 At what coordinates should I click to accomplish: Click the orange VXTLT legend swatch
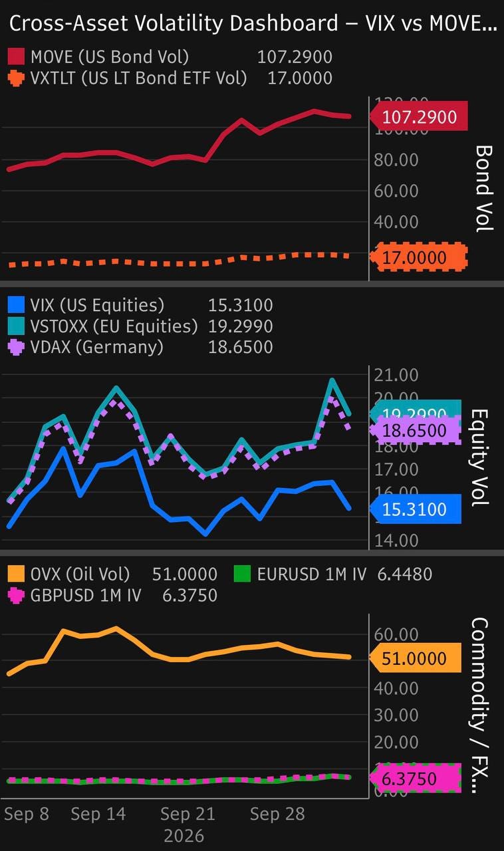point(17,78)
